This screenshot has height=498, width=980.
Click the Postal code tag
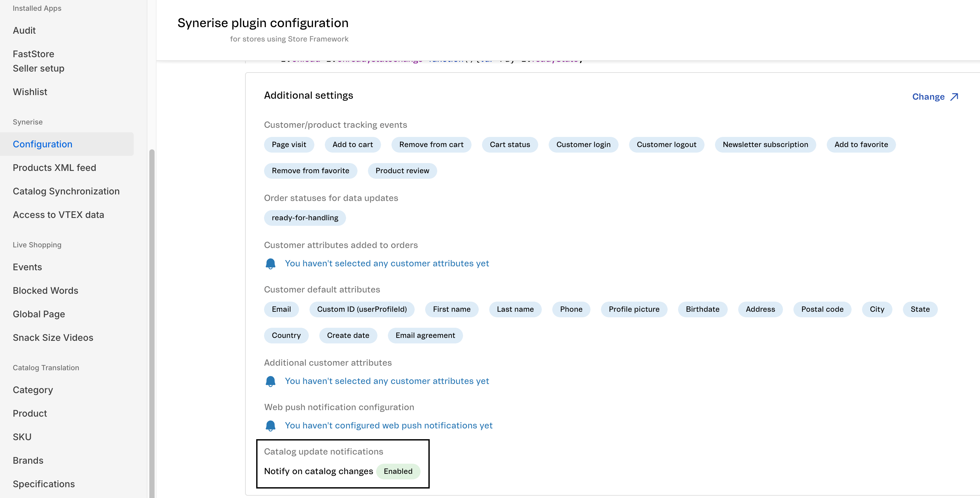(x=822, y=309)
